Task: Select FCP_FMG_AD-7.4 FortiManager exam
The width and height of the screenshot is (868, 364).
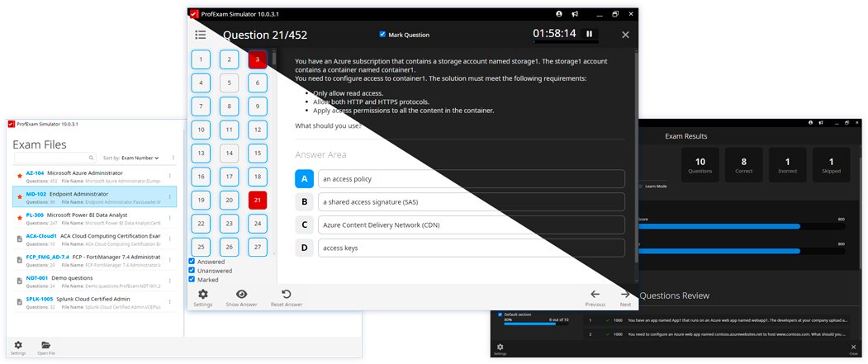Action: [x=95, y=260]
